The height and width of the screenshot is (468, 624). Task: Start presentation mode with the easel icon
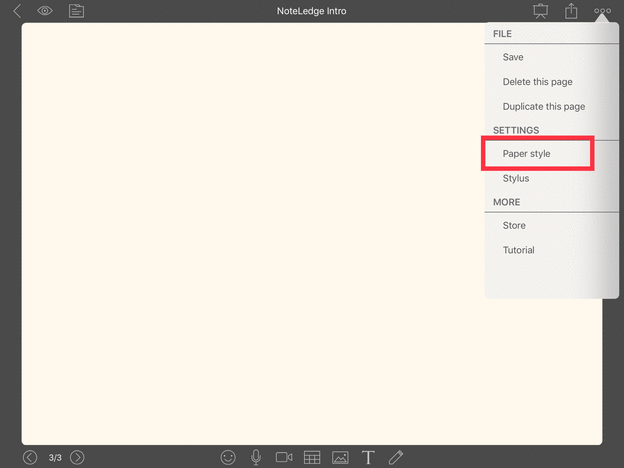click(x=541, y=11)
